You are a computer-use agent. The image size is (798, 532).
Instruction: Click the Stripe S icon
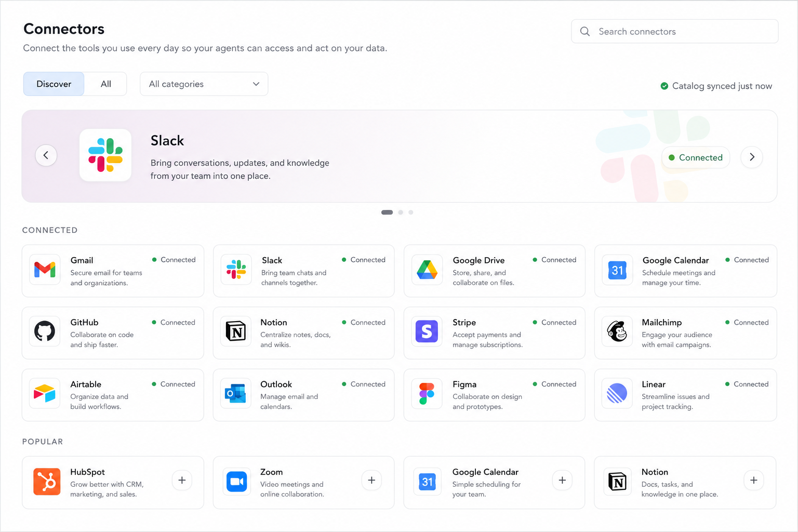coord(427,331)
